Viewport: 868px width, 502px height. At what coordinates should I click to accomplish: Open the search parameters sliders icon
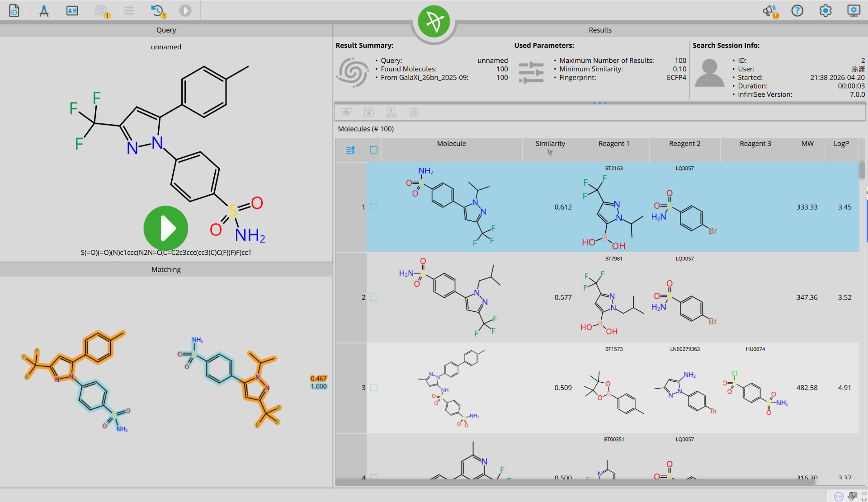click(x=129, y=10)
